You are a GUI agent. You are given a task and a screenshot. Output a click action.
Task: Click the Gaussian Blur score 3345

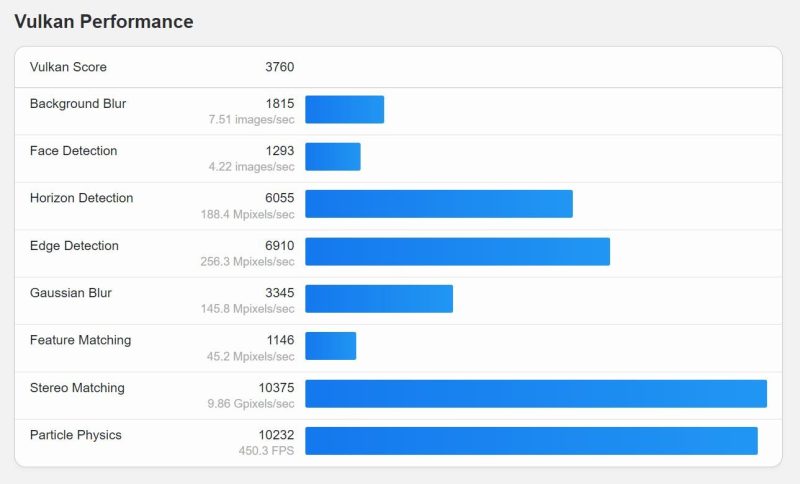coord(279,293)
